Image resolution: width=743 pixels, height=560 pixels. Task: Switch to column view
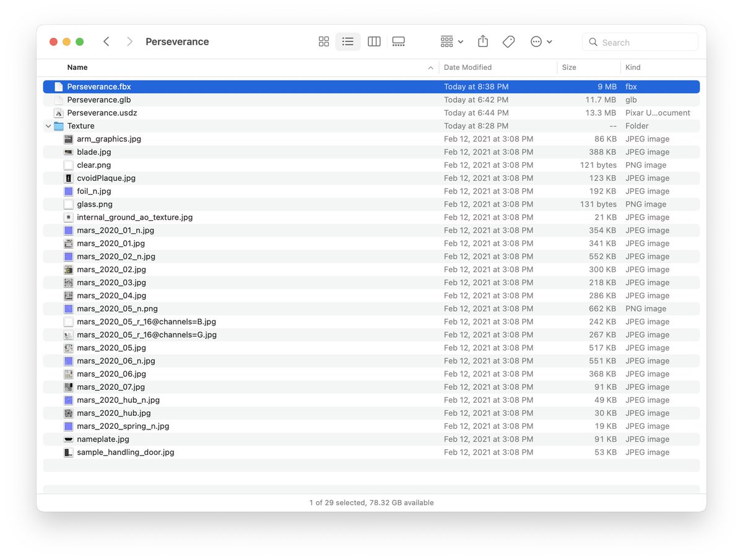(374, 41)
